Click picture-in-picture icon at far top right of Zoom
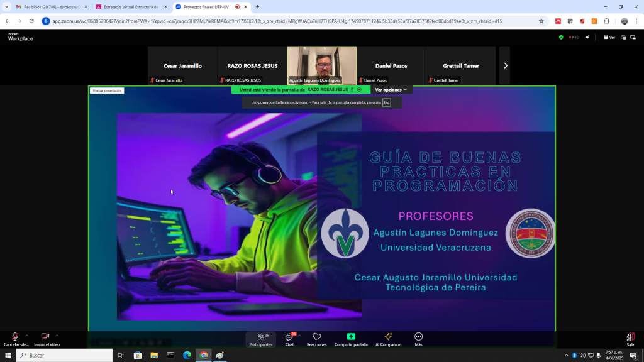The width and height of the screenshot is (644, 362). click(633, 37)
